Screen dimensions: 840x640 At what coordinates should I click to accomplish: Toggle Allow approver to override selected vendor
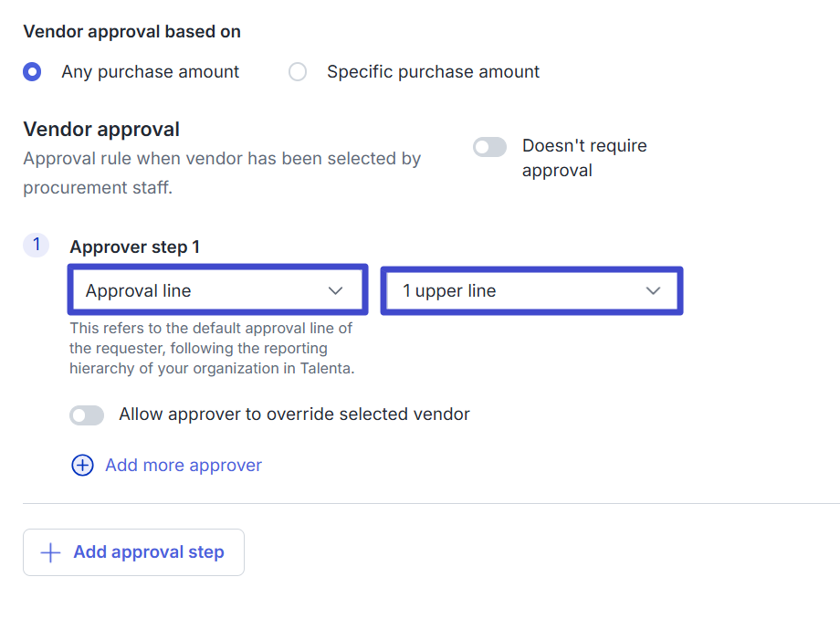[87, 415]
